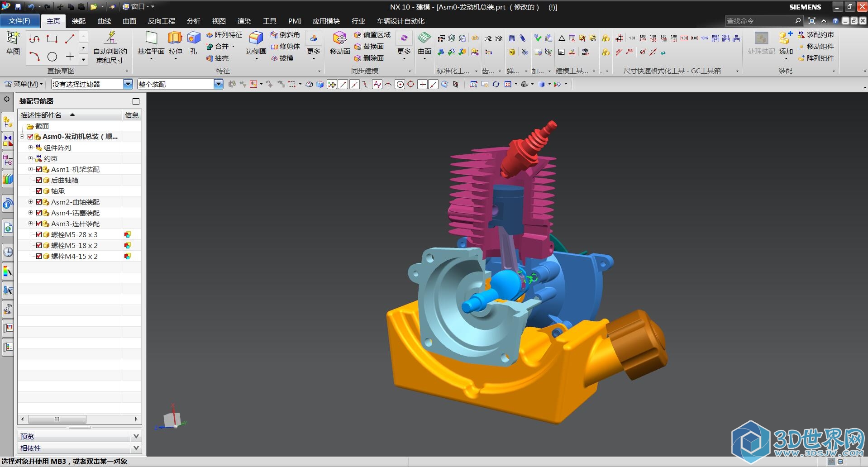Click the Trim Body (修剪体) tool

click(285, 47)
